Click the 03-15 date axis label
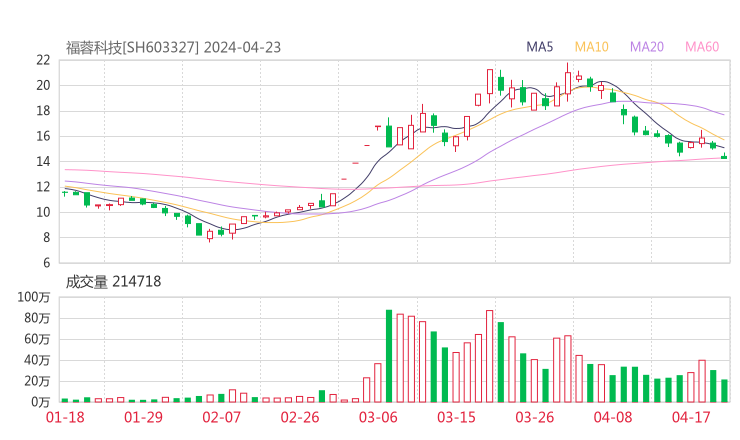The width and height of the screenshot is (740, 440). click(x=456, y=417)
